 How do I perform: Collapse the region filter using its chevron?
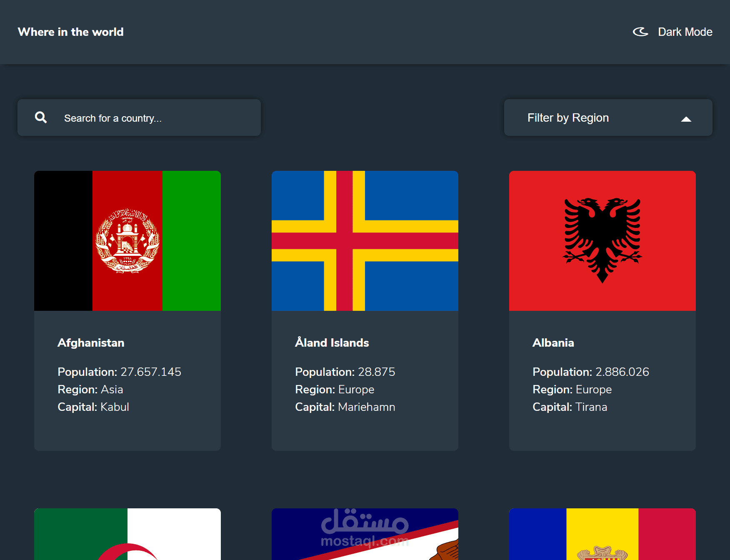686,119
